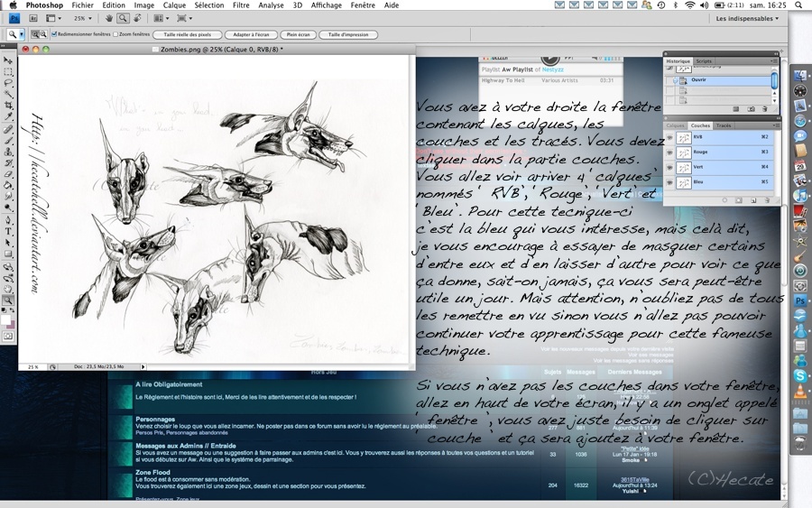Viewport: 812px width, 508px height.
Task: Open the document status bar info arrow
Action: 143,366
